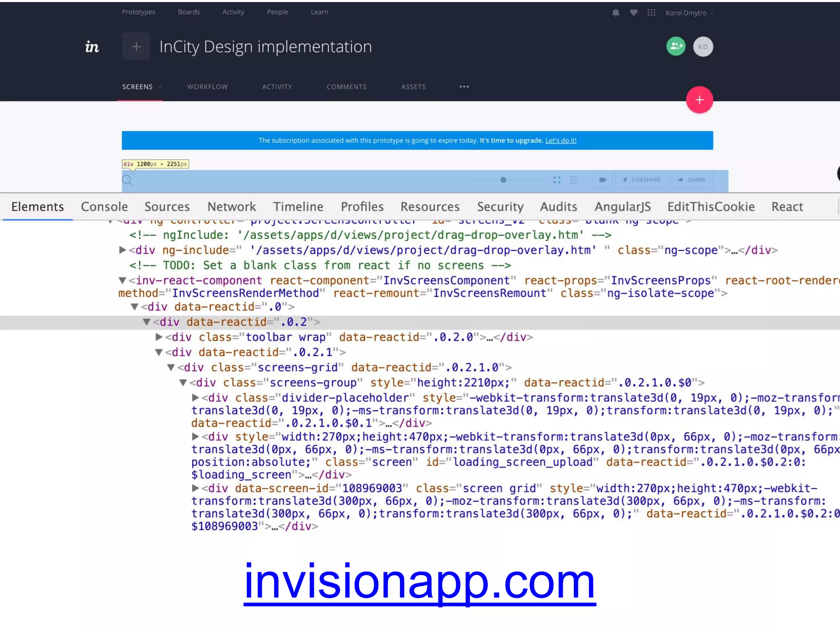Switch to DevTools EditThisCookie tab
The width and height of the screenshot is (840, 630).
click(711, 207)
